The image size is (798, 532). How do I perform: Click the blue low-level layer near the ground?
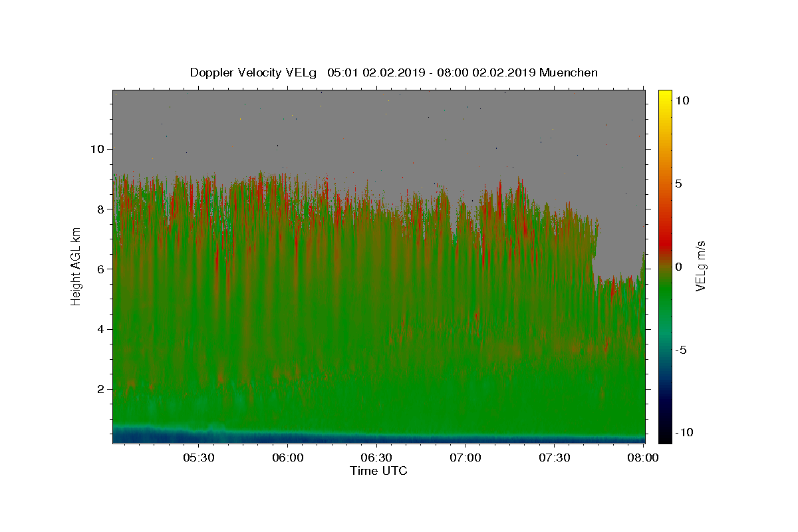coord(379,436)
